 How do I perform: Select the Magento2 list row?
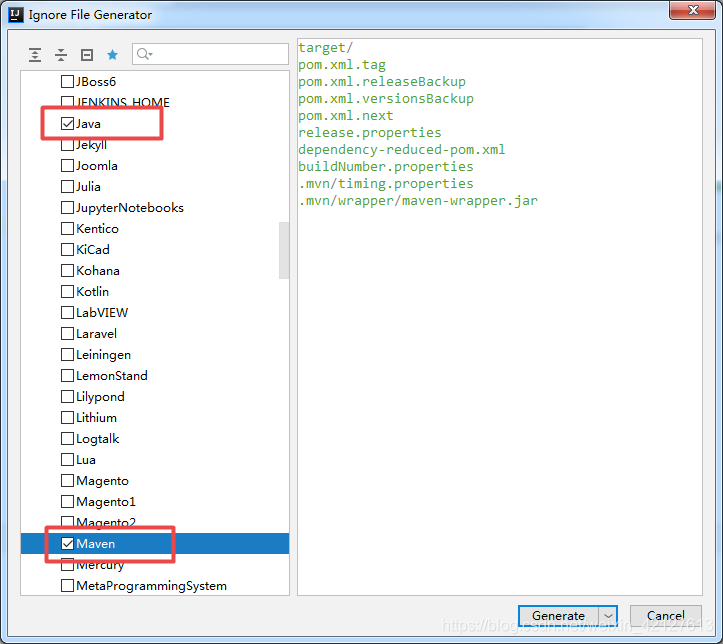[155, 522]
